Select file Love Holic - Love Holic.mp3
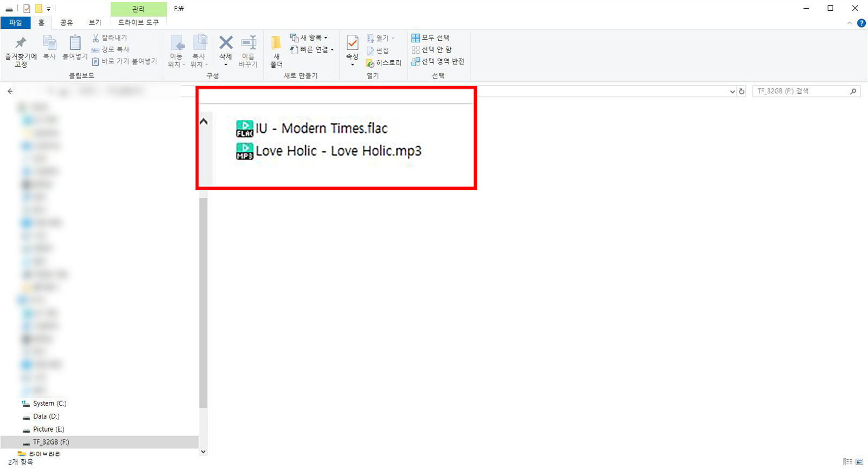Viewport: 868px width, 469px height. (x=329, y=151)
